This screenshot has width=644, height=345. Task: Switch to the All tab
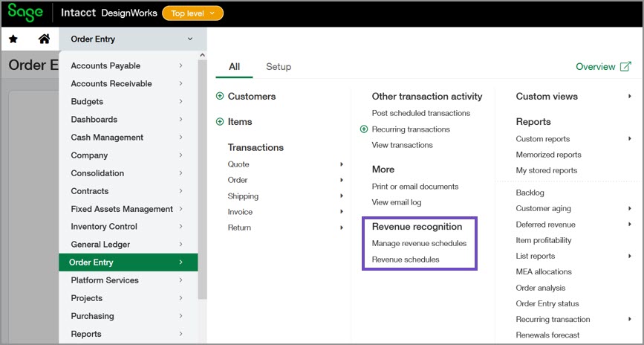[x=234, y=67]
